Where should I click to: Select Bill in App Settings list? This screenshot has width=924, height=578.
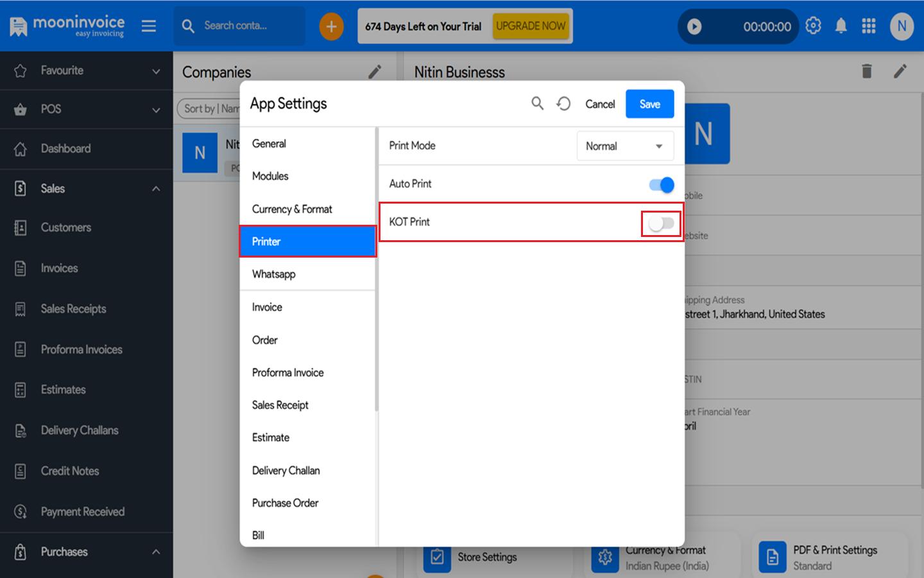pos(307,534)
